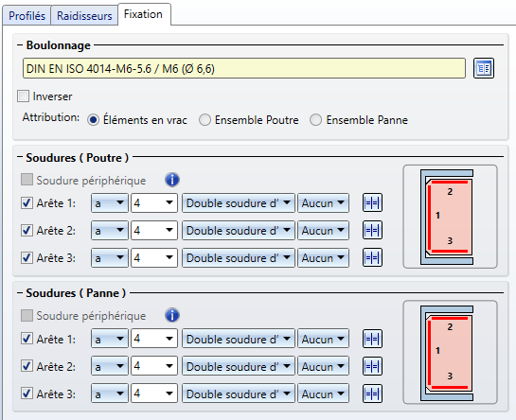Open Poutre Arête 1 weld settings icon
Image resolution: width=516 pixels, height=420 pixels.
pyautogui.click(x=372, y=203)
